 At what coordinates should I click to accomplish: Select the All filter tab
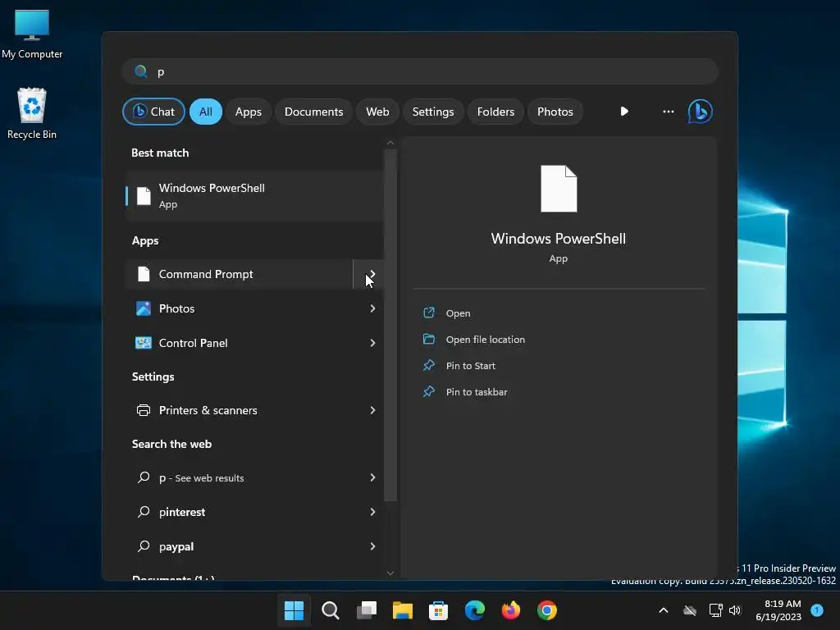(206, 112)
